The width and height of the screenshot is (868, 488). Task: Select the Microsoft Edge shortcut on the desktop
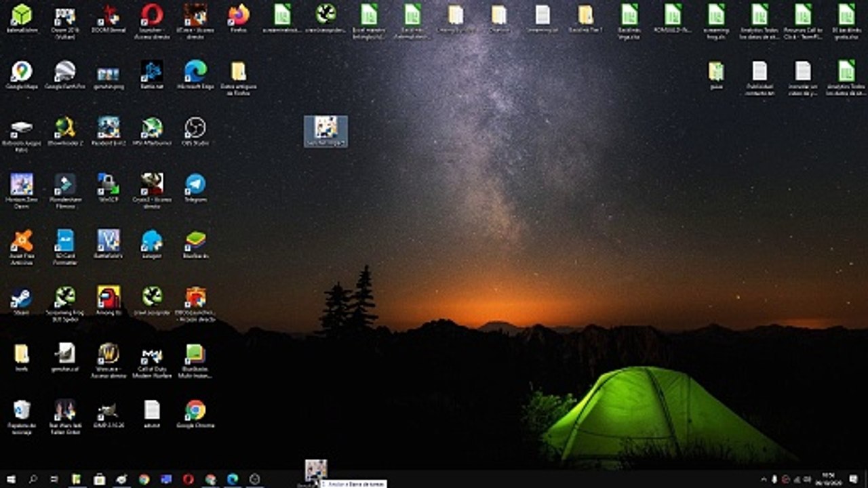click(x=195, y=76)
